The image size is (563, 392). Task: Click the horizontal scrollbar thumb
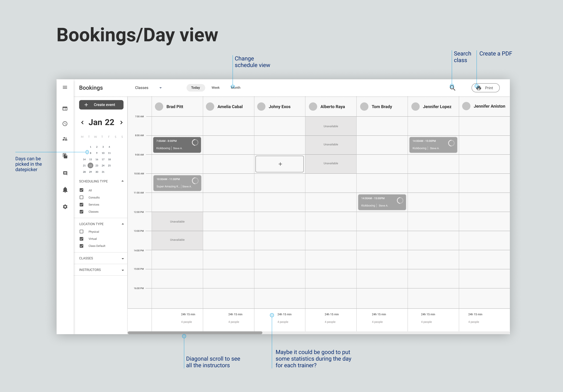[x=195, y=333]
